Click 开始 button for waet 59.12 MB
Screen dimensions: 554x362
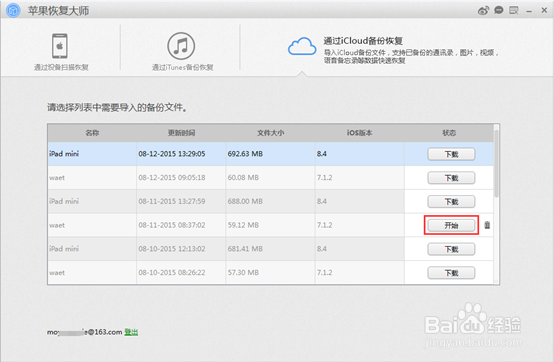coord(451,225)
